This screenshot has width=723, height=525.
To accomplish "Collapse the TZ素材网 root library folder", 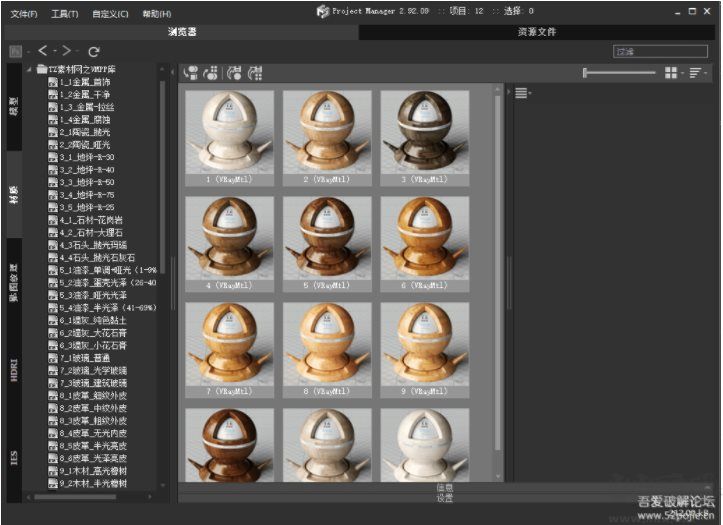I will 29,70.
